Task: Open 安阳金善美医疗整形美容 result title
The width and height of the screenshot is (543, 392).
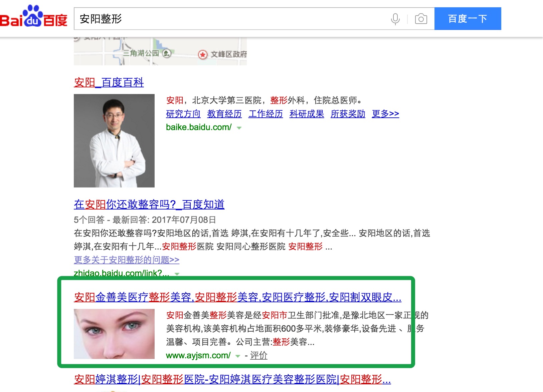Action: (237, 297)
